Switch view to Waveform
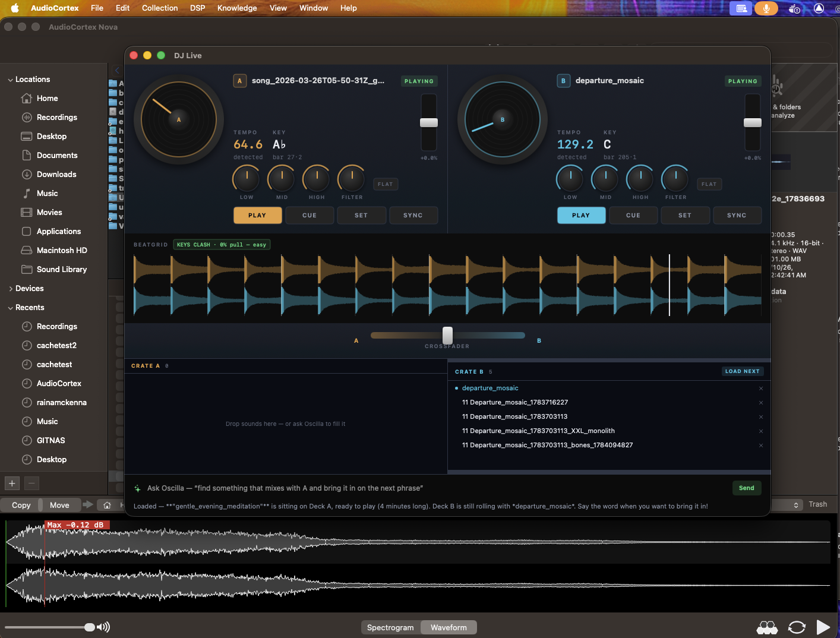The height and width of the screenshot is (638, 840). [x=449, y=627]
